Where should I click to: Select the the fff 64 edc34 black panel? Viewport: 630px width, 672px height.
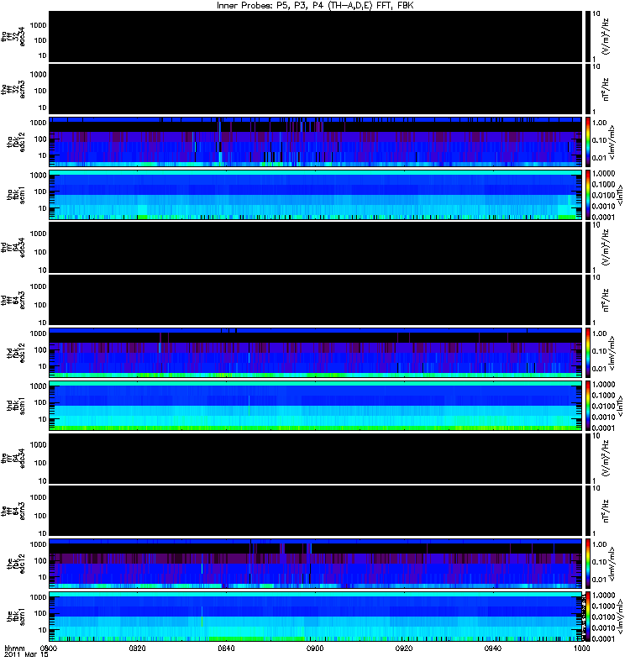tap(316, 458)
